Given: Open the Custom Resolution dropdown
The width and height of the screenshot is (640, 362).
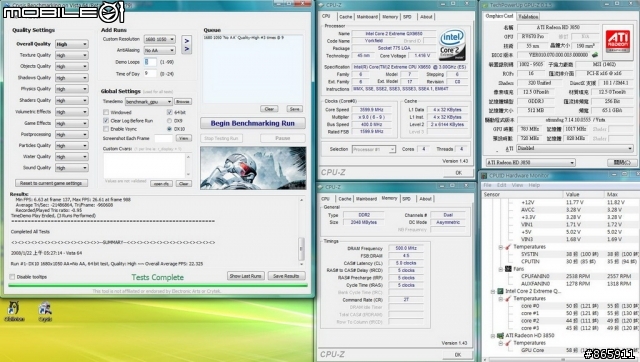Looking at the screenshot, I should click(160, 39).
